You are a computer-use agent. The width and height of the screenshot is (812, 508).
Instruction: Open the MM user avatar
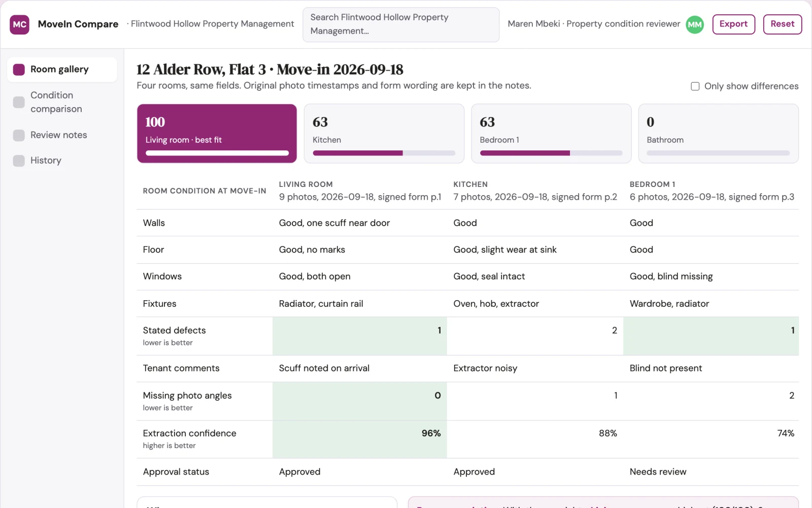[695, 24]
